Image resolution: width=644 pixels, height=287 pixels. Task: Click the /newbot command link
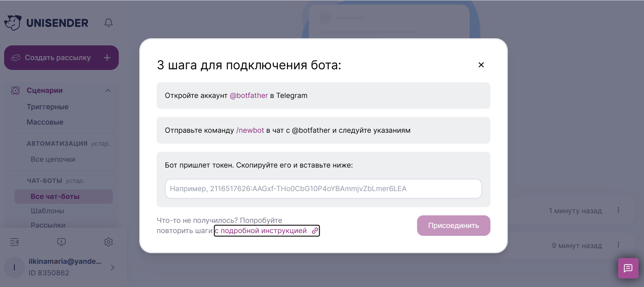point(250,130)
